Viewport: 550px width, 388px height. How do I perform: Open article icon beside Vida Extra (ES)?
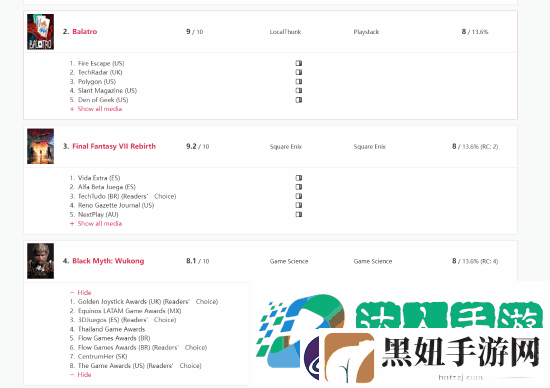(299, 178)
